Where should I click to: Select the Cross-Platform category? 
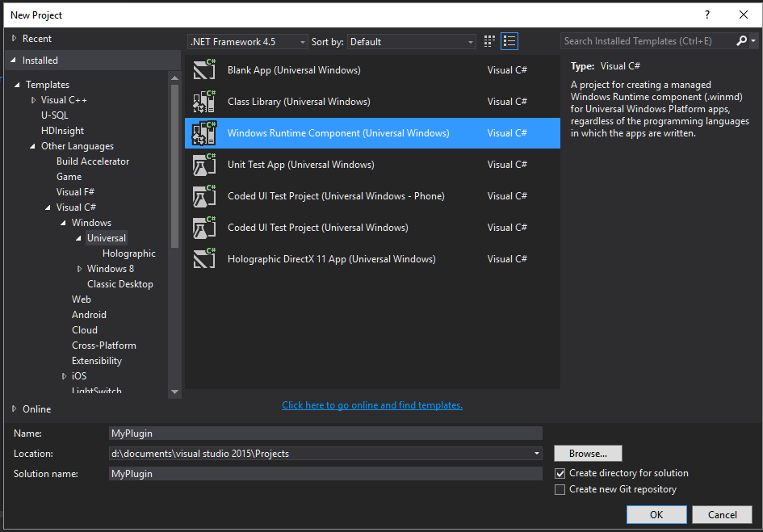click(x=104, y=345)
